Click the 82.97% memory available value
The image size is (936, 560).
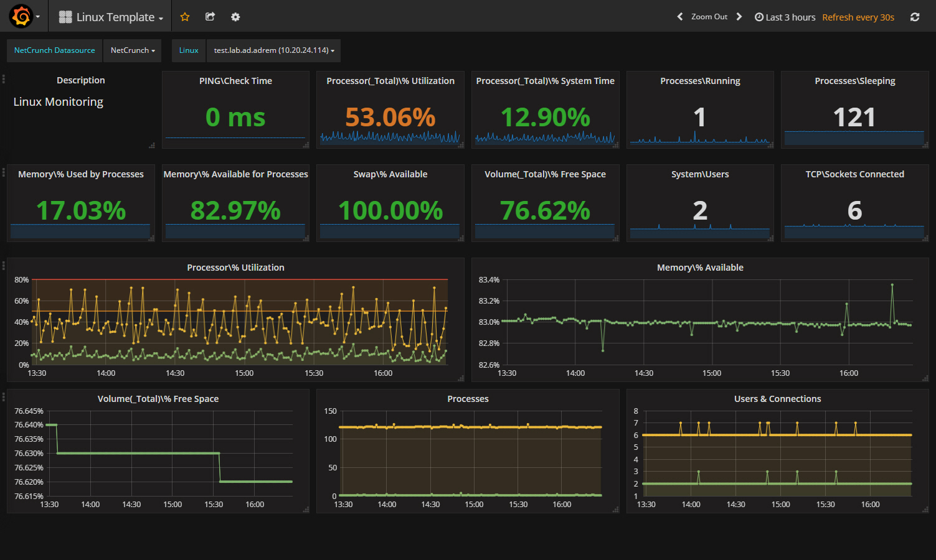235,210
